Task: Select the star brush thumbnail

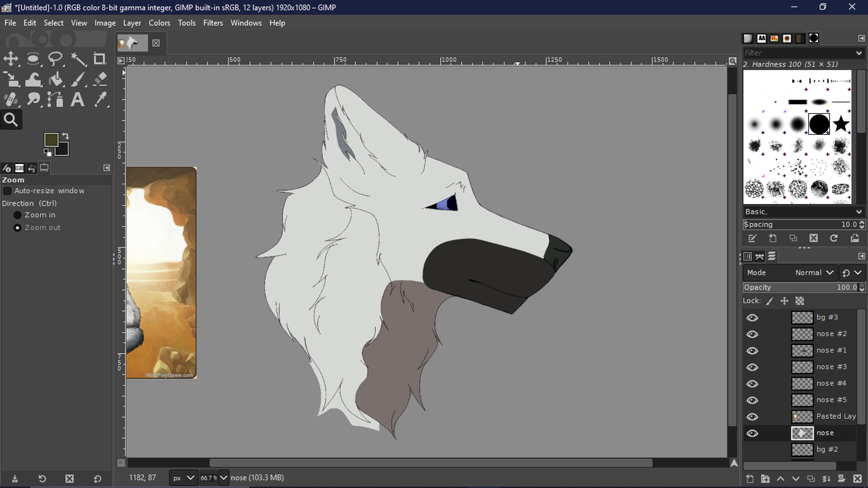Action: [841, 124]
